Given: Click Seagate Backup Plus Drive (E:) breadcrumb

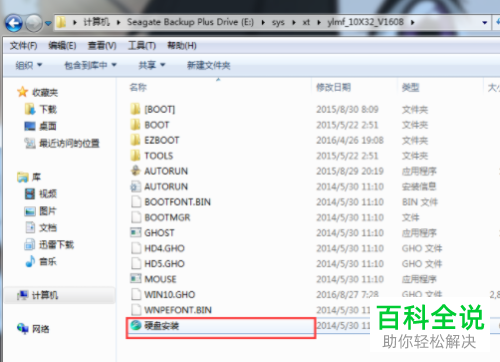Looking at the screenshot, I should pyautogui.click(x=190, y=22).
